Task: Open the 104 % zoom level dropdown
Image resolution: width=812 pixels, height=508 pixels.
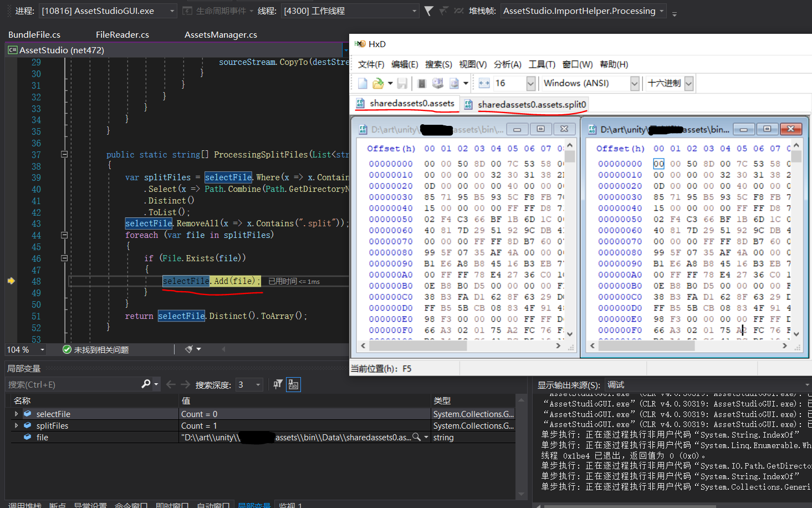Action: click(x=42, y=349)
